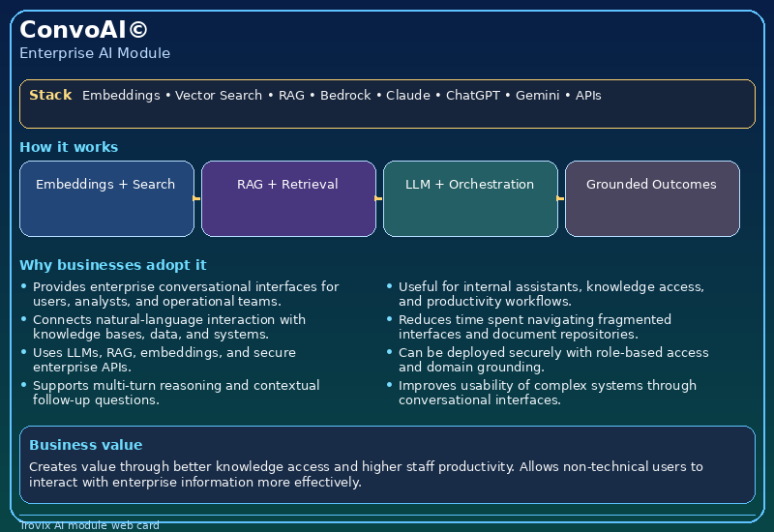Click the yellow Stack label
The height and width of the screenshot is (532, 774).
[x=50, y=95]
